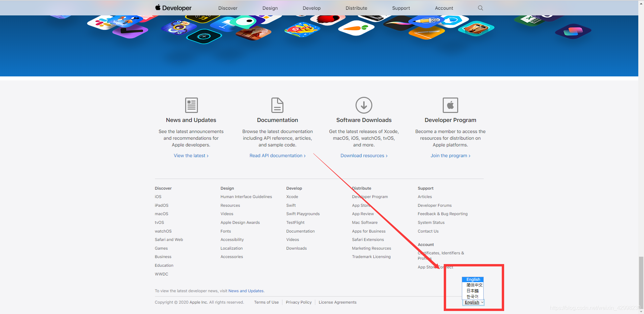Viewport: 644px width, 314px height.
Task: Open Design Resources footer link
Action: [x=230, y=205]
